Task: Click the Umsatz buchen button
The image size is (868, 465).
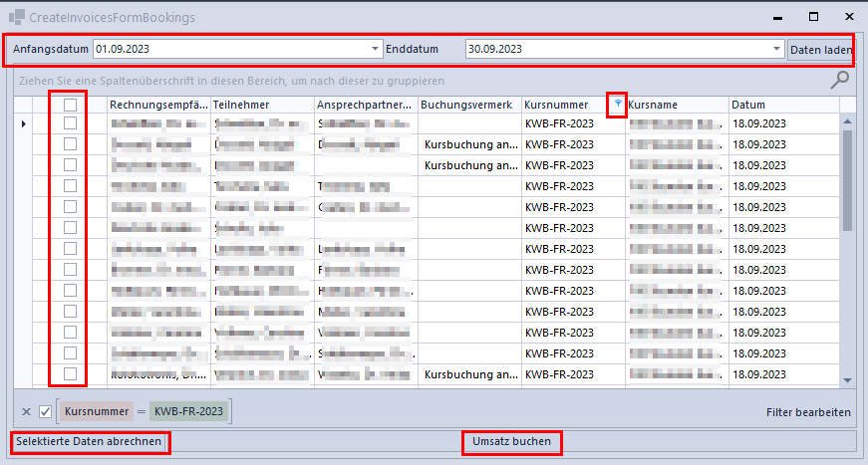Action: coord(511,441)
